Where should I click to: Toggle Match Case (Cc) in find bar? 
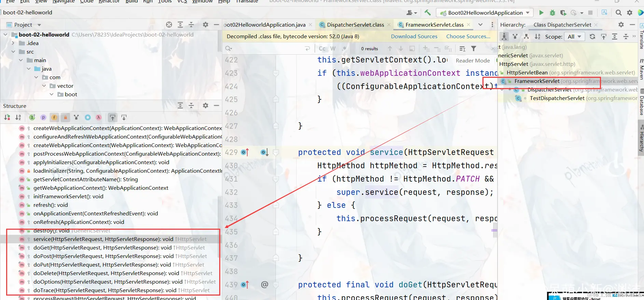(322, 48)
